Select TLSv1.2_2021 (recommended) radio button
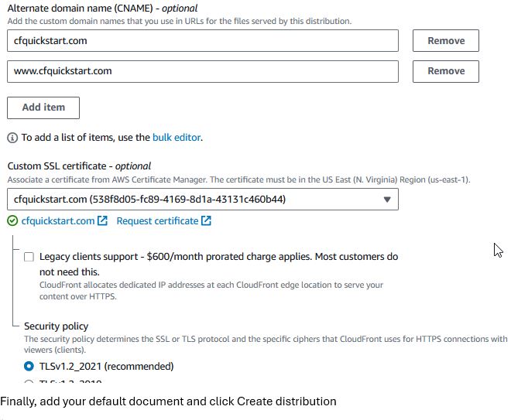 click(29, 367)
